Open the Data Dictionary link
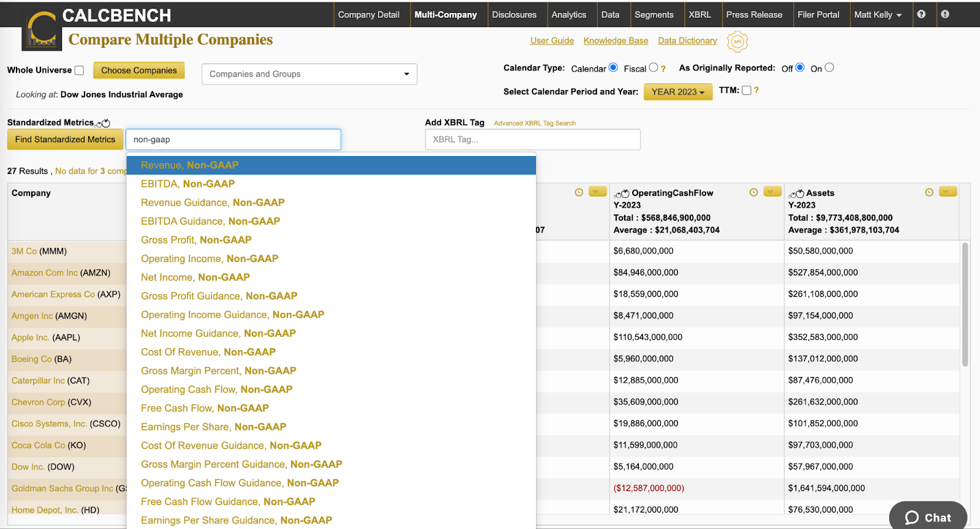 (687, 40)
